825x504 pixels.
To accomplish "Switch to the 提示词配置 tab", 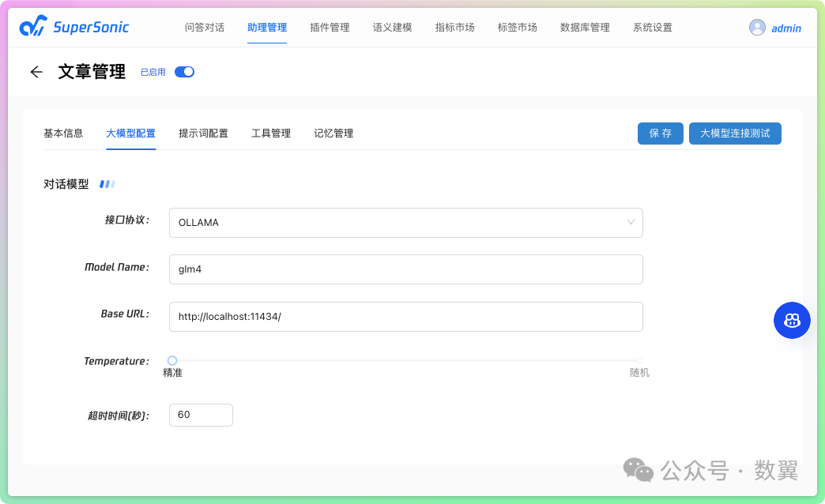I will tap(204, 133).
